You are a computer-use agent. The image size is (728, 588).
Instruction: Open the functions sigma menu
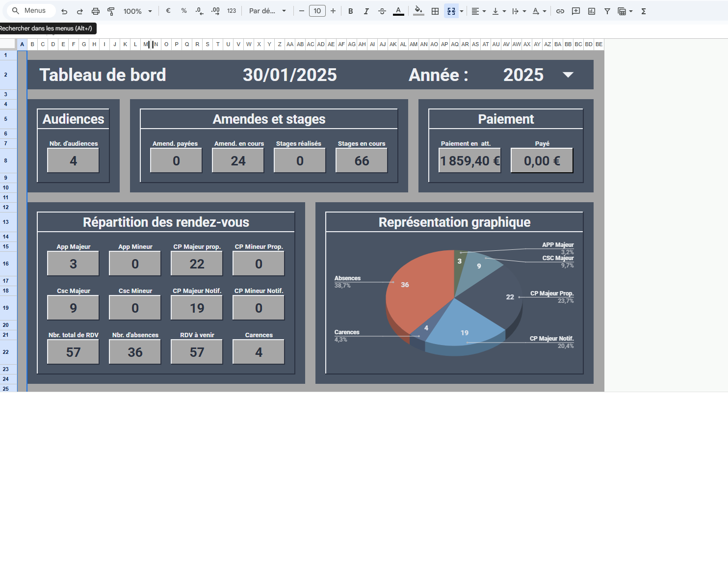coord(644,11)
